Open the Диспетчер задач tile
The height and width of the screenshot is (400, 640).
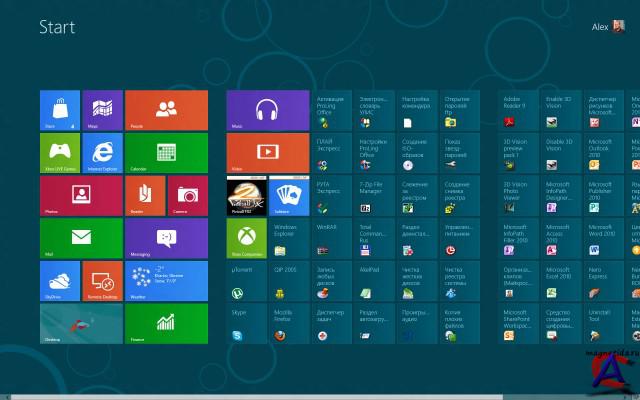point(332,324)
